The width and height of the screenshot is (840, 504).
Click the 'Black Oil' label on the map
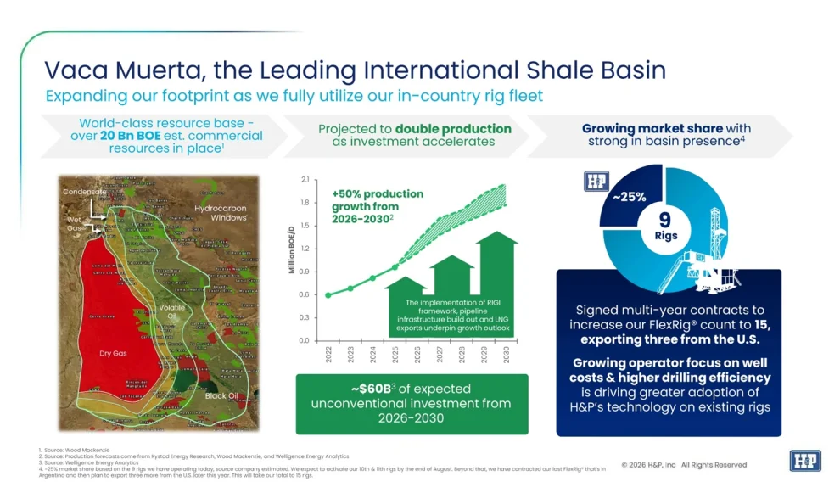tap(221, 396)
